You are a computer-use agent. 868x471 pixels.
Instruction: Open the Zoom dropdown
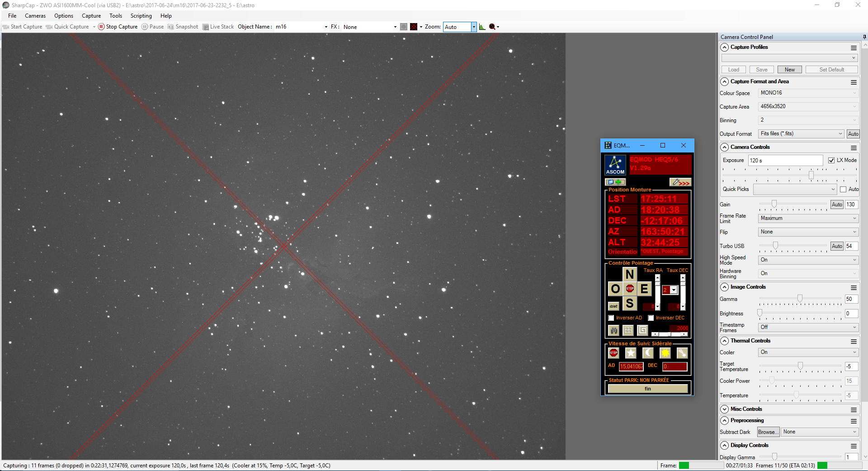(x=474, y=27)
